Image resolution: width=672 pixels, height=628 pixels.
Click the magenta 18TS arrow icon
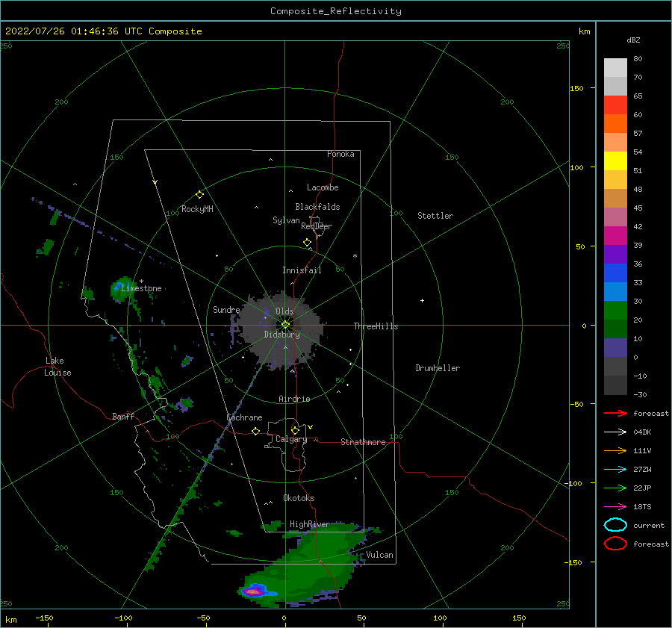[x=615, y=507]
